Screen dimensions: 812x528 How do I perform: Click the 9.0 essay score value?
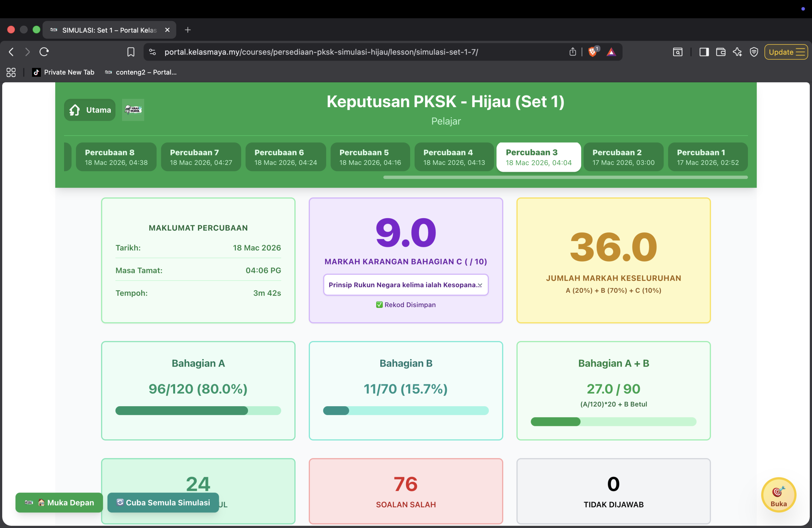point(406,233)
